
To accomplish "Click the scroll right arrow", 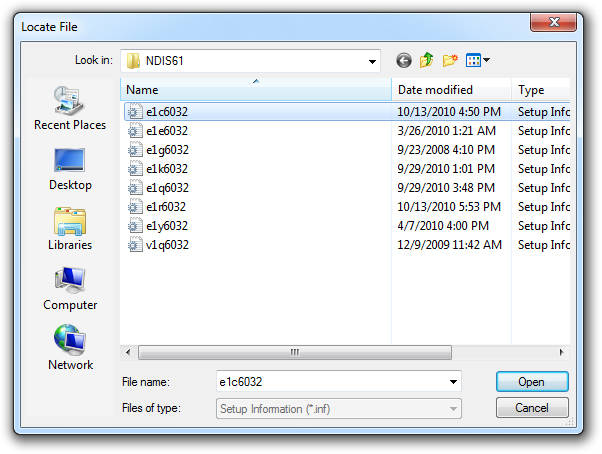I will point(562,352).
